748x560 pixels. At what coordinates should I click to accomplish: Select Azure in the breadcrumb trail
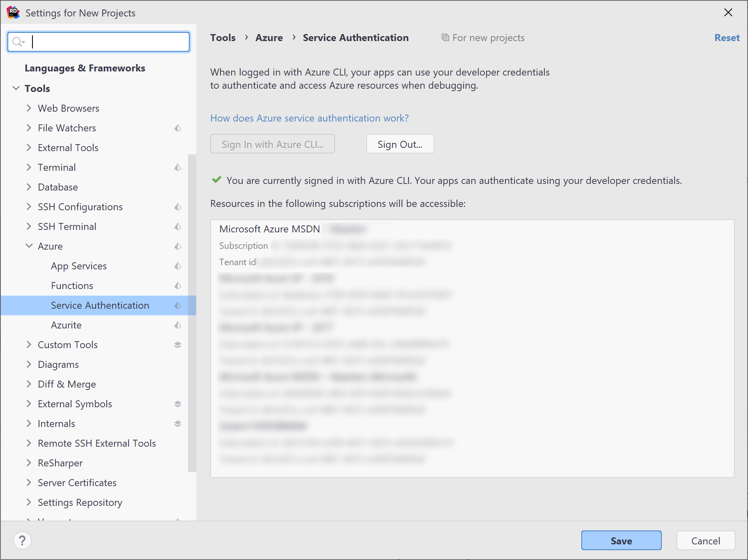(269, 37)
